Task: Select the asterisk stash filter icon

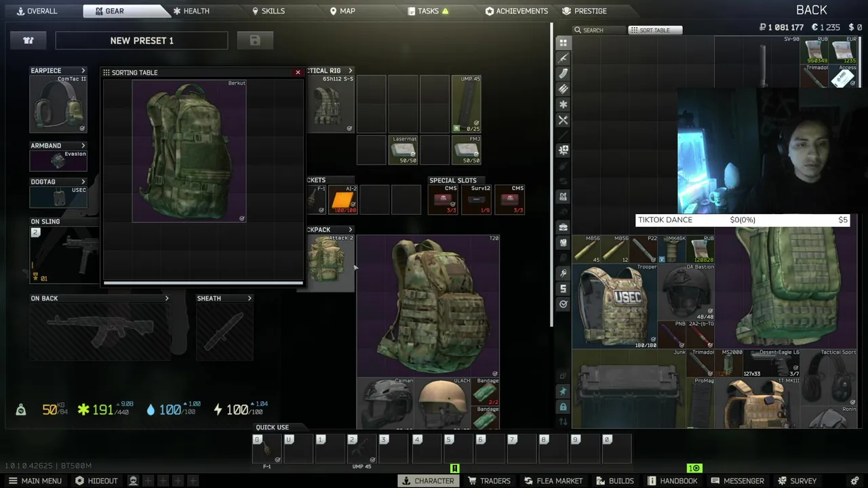Action: [563, 105]
